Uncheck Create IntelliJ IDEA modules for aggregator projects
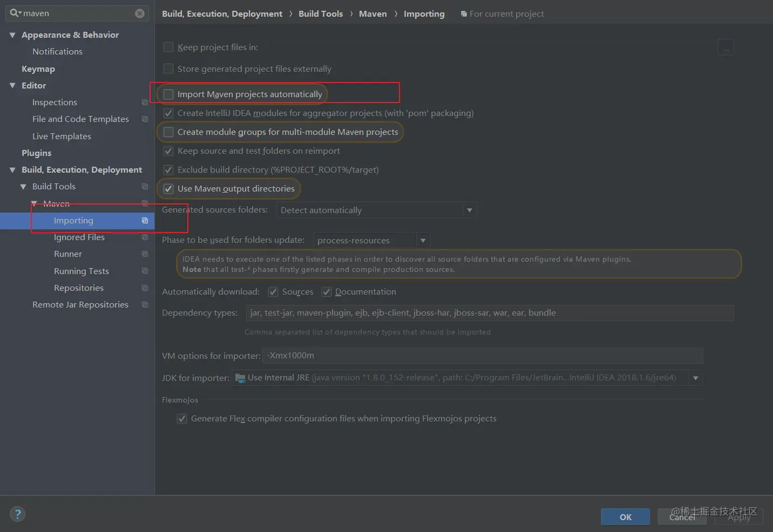The width and height of the screenshot is (773, 532). click(168, 113)
